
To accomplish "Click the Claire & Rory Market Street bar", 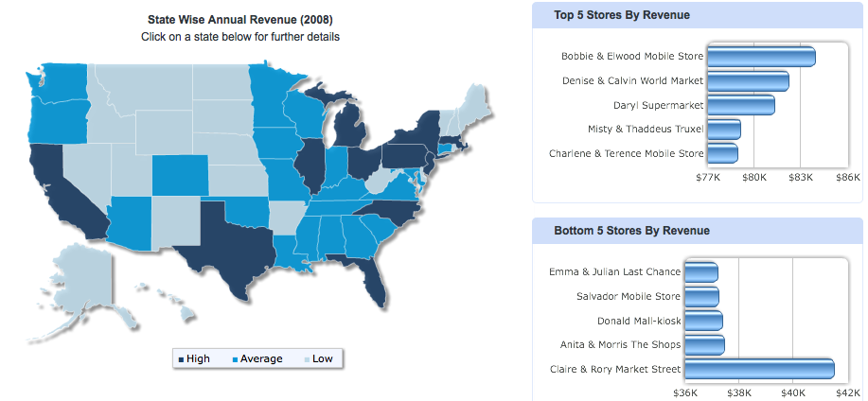I will (759, 369).
